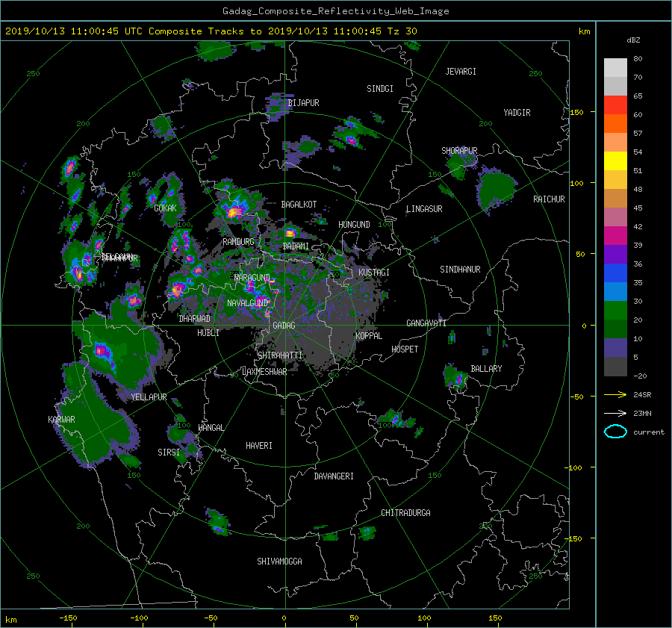Click the GOKAK city label
Image resolution: width=672 pixels, height=628 pixels.
tap(166, 208)
